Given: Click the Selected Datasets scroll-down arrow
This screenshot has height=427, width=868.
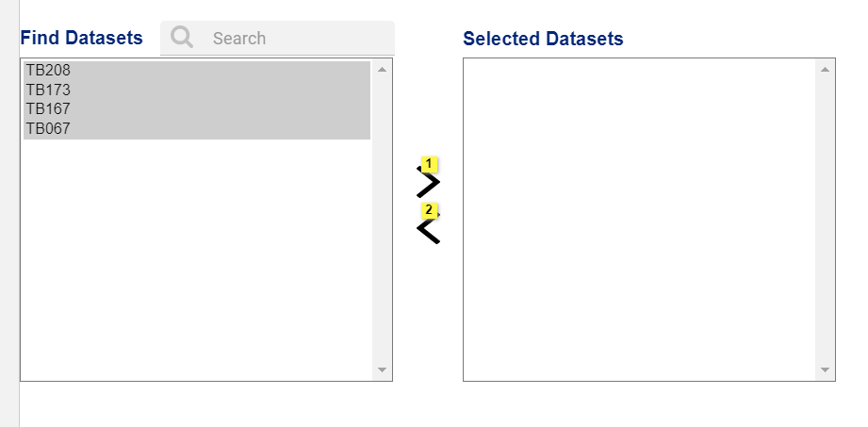Looking at the screenshot, I should (825, 370).
